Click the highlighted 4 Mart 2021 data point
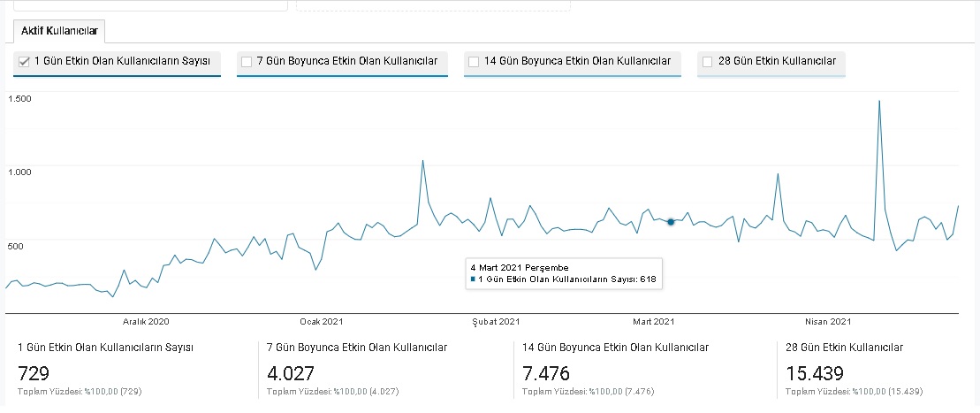The image size is (980, 413). (x=671, y=221)
